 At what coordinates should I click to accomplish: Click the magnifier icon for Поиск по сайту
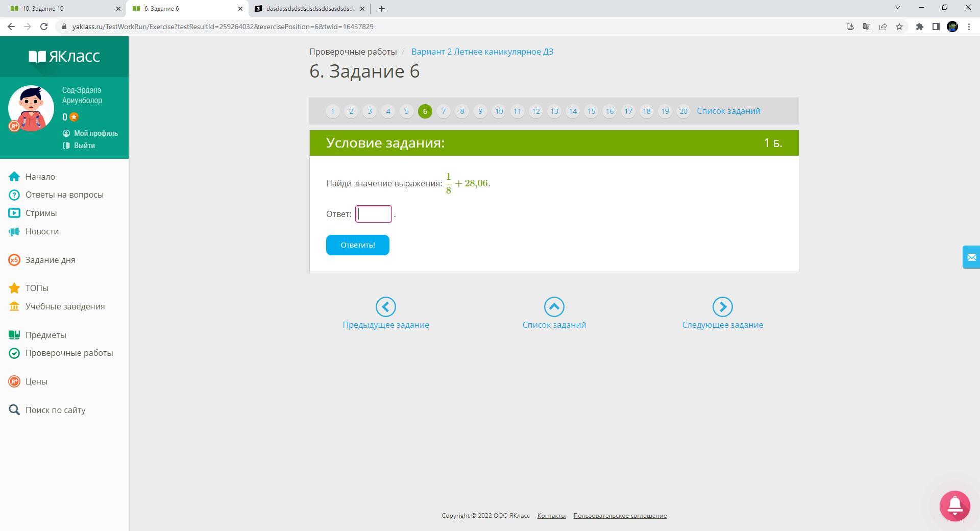click(14, 410)
